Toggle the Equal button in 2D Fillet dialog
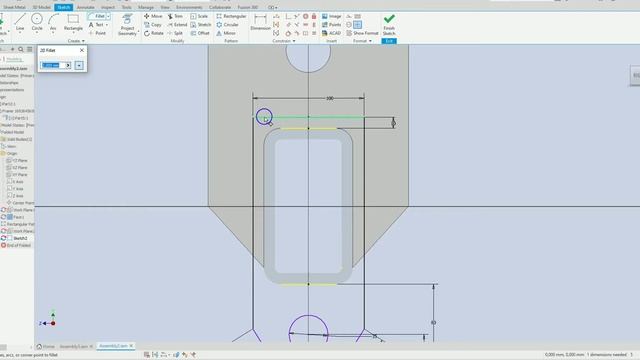 coord(79,65)
